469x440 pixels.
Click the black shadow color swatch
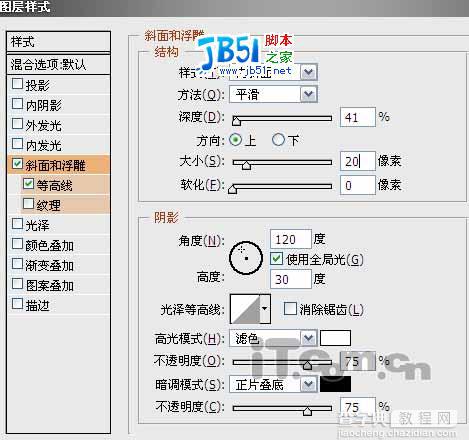[335, 384]
